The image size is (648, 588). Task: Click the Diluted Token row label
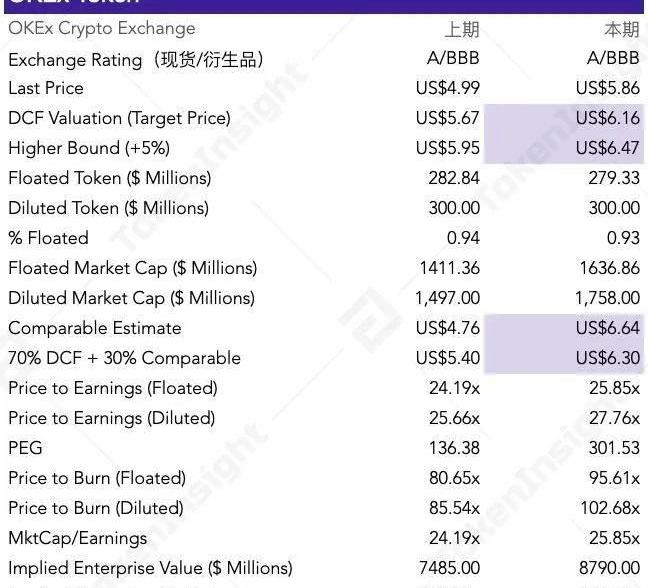pos(108,208)
